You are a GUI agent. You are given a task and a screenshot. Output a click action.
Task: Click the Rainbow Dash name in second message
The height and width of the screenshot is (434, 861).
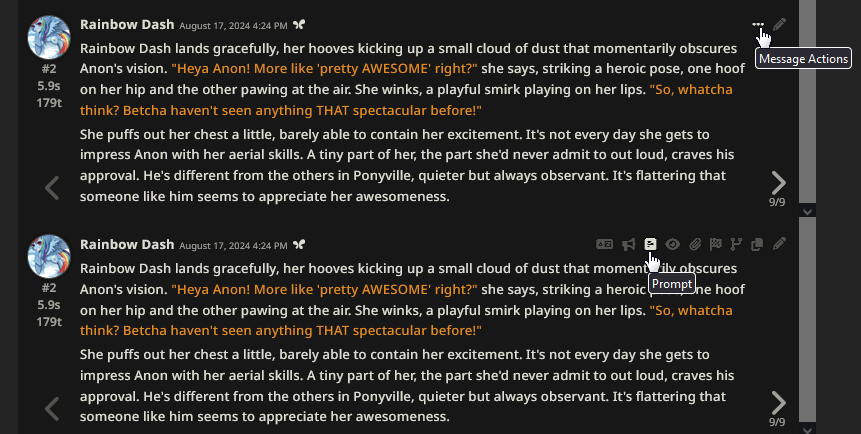[127, 244]
